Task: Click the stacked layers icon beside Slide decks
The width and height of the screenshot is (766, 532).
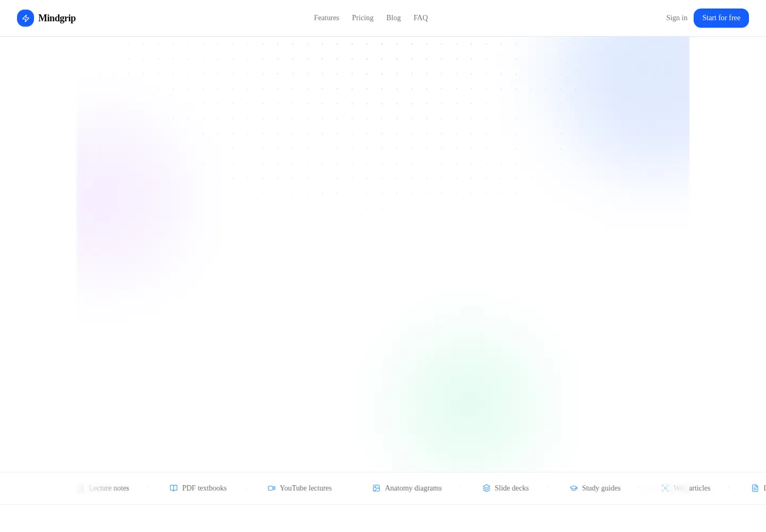Action: tap(486, 488)
